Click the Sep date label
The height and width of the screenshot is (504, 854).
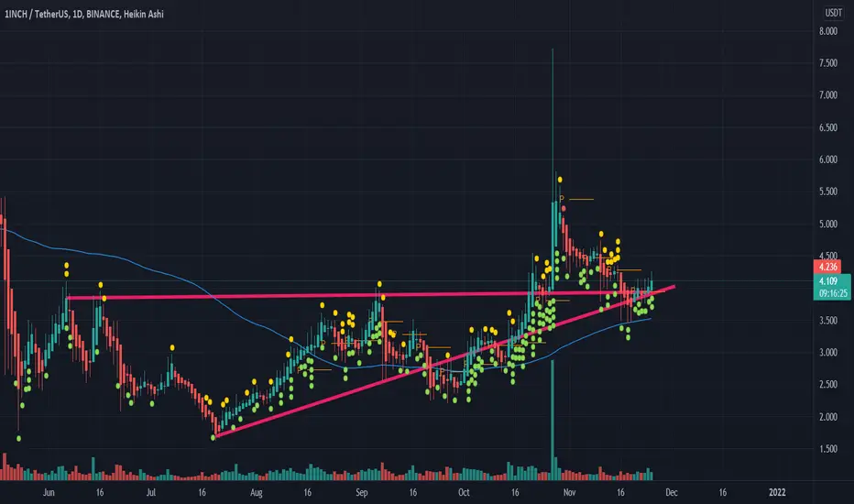point(362,493)
